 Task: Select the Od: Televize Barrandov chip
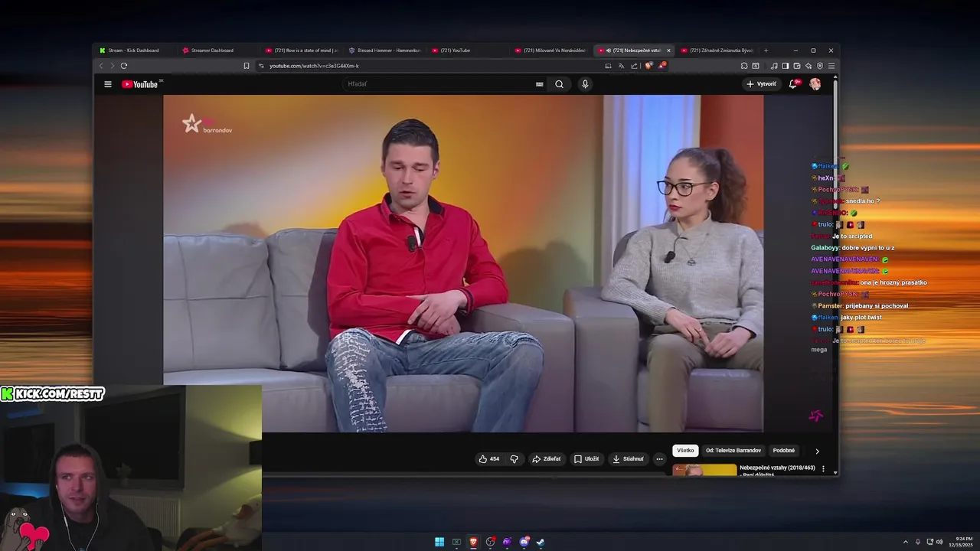[x=733, y=451]
